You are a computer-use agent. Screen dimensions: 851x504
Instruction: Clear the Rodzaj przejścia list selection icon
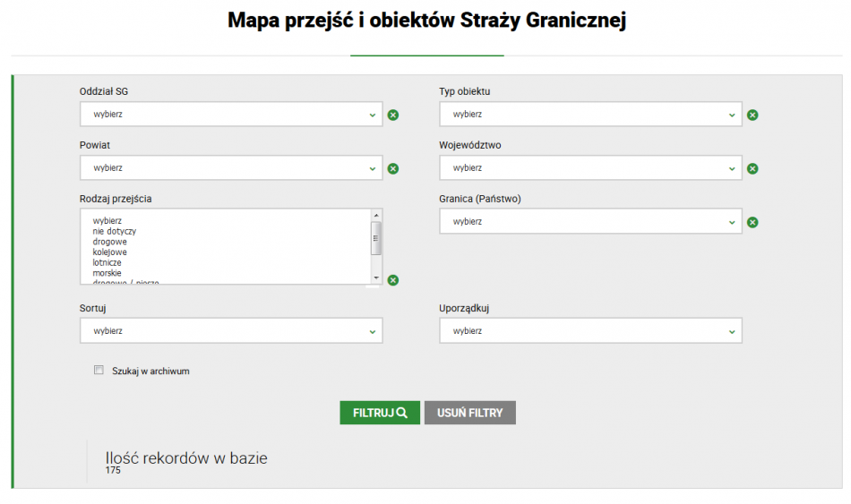[x=393, y=280]
